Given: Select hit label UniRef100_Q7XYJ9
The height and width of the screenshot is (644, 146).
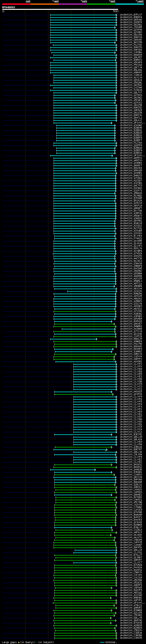Looking at the screenshot, I should pos(131,331).
